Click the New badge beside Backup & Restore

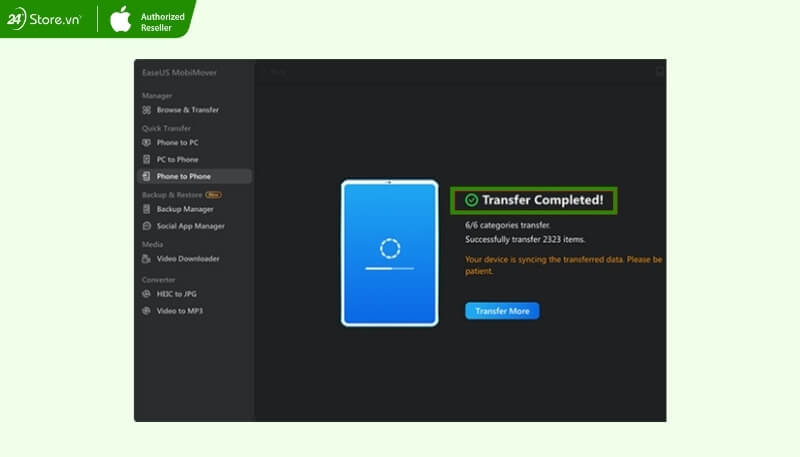tap(213, 195)
